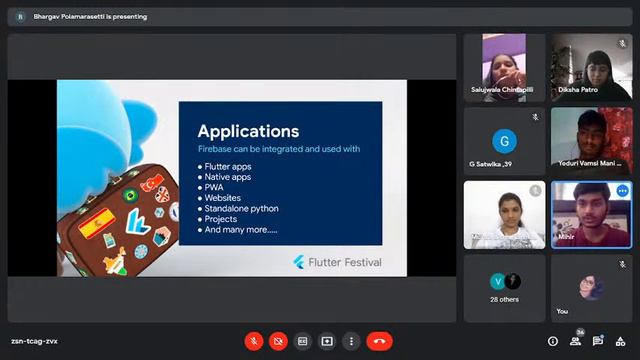The width and height of the screenshot is (640, 360).
Task: Click the woman's video tile left of Mihir
Action: pyautogui.click(x=504, y=215)
